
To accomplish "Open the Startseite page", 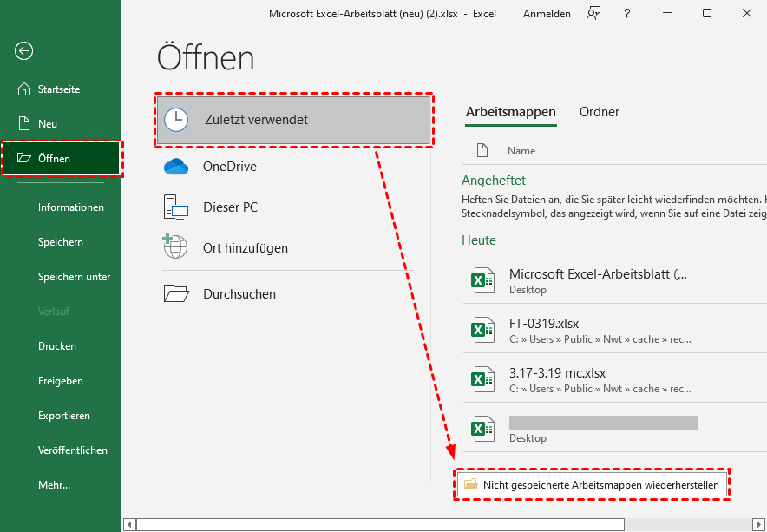I will pos(59,89).
